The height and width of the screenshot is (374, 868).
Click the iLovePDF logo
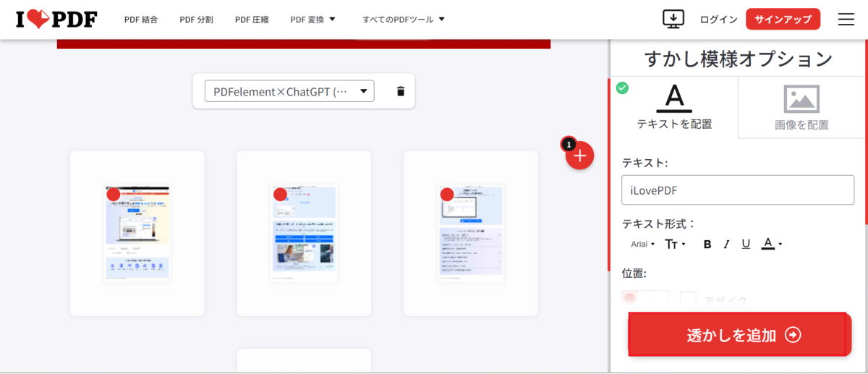click(x=56, y=20)
